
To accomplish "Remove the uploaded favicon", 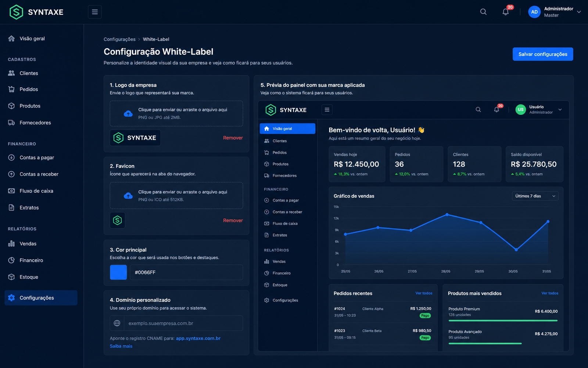I will [233, 220].
